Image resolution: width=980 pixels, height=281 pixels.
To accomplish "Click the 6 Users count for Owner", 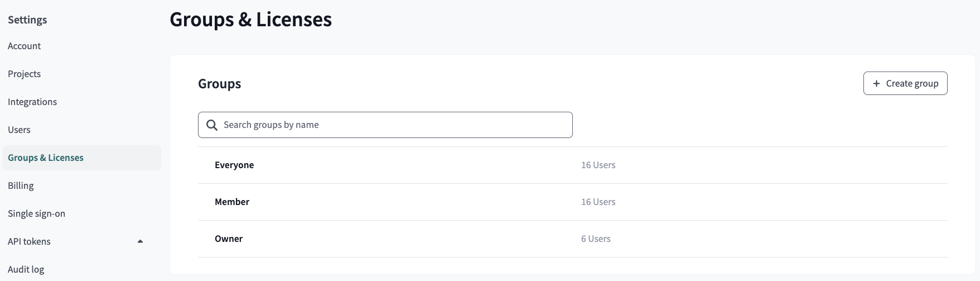I will [596, 239].
